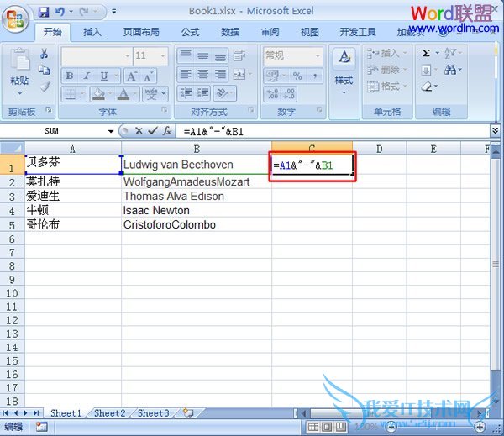Click Sort & Filter icon
The image size is (504, 436).
coord(450,53)
